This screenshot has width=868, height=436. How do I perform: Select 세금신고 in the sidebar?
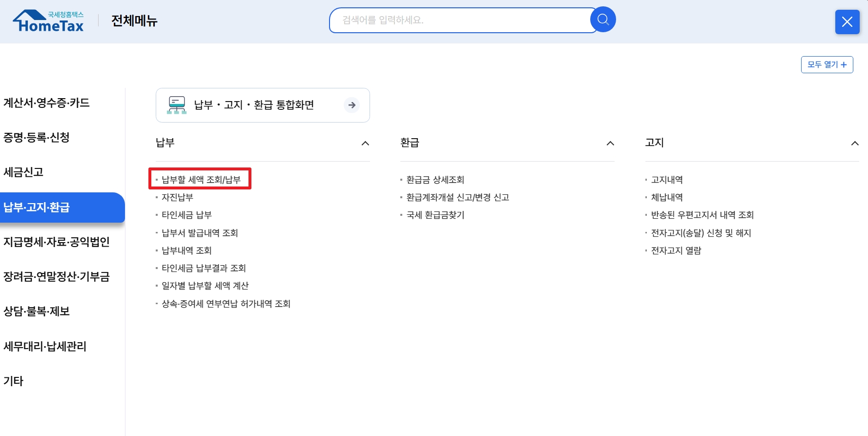click(24, 172)
